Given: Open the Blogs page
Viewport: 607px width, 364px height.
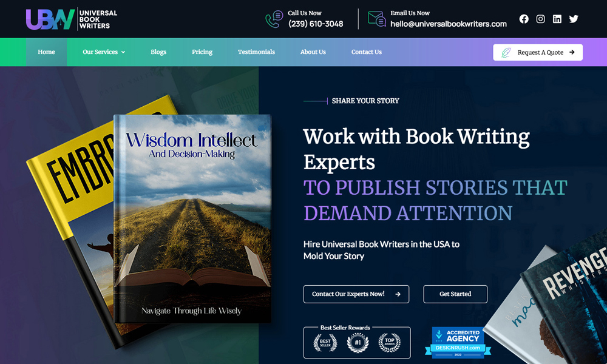Looking at the screenshot, I should 158,52.
